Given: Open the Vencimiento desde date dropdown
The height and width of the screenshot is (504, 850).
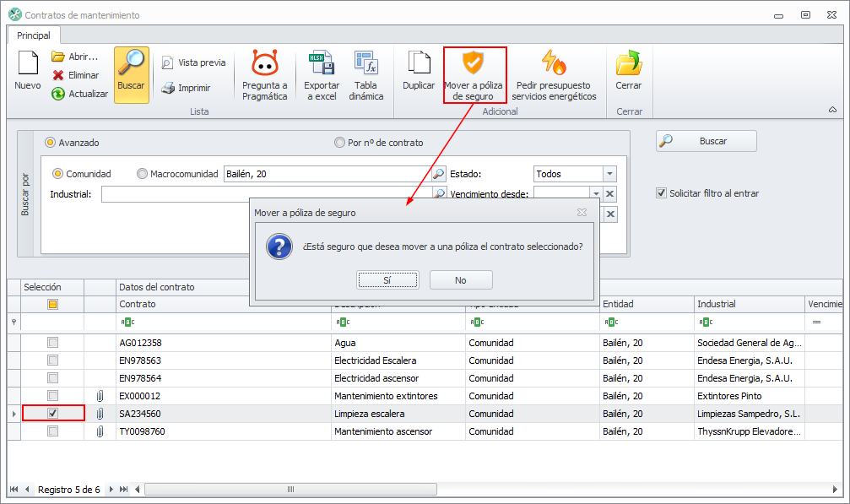Looking at the screenshot, I should point(596,194).
